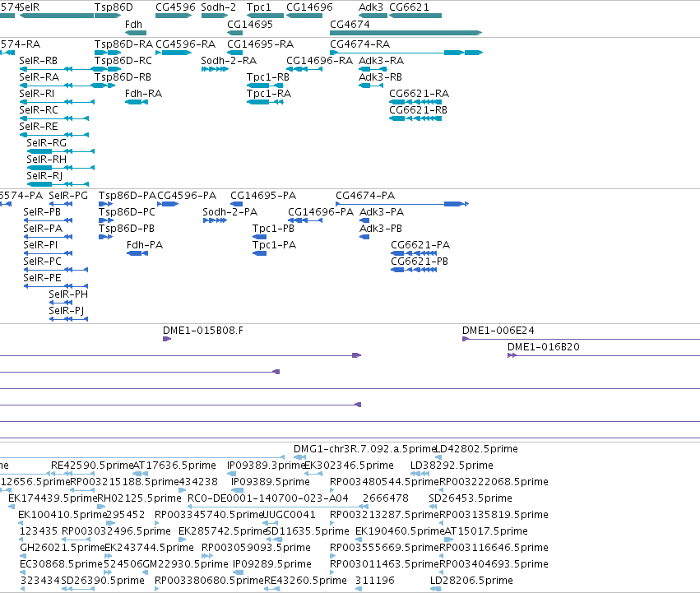Select the CG14695-PA protein label
700x593 pixels.
coord(263,195)
